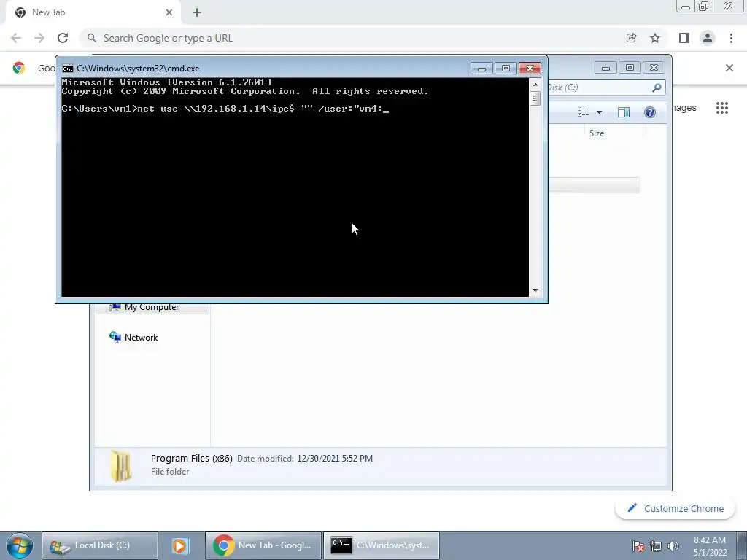Viewport: 747px width, 560px height.
Task: Click the network tray icon
Action: (x=656, y=546)
